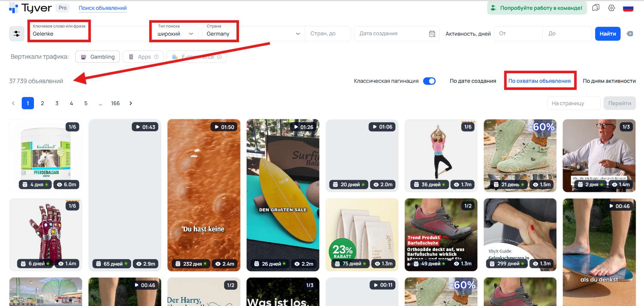
Task: Click the Tyver logo icon
Action: click(13, 7)
